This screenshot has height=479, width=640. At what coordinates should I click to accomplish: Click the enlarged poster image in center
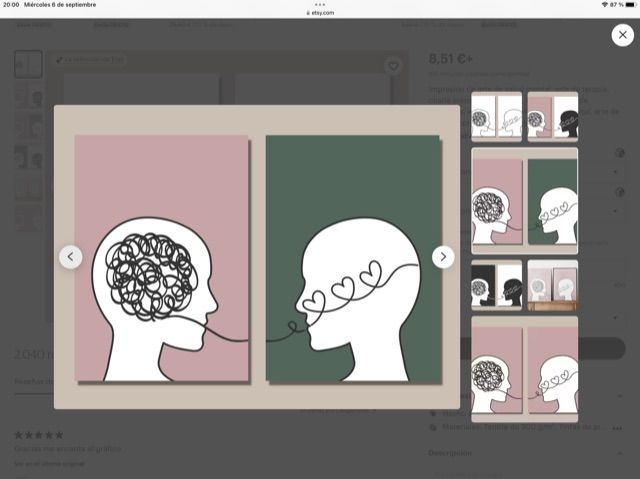point(257,257)
